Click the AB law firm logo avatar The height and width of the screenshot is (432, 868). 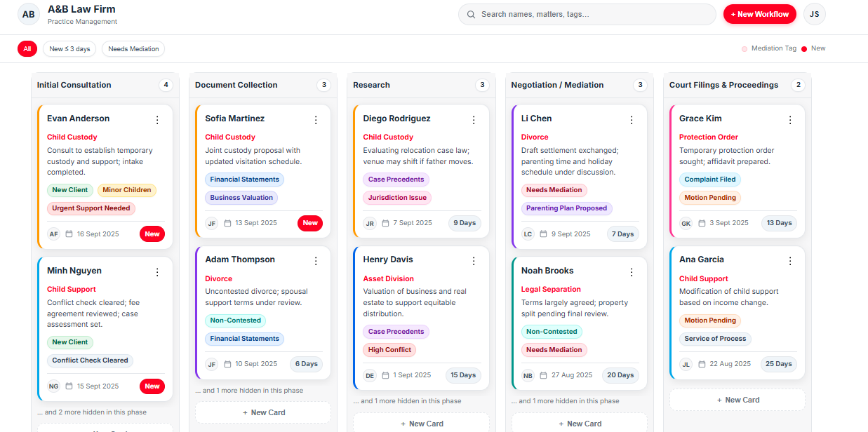(x=29, y=14)
